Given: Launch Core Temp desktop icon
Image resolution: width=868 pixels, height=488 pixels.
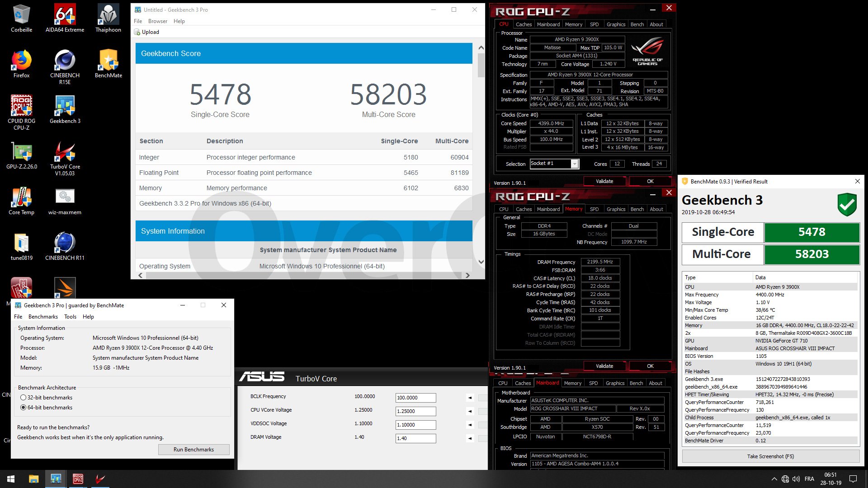Looking at the screenshot, I should pyautogui.click(x=21, y=201).
